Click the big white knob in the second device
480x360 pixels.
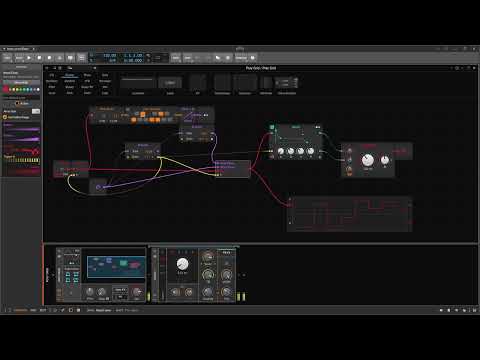click(x=182, y=264)
